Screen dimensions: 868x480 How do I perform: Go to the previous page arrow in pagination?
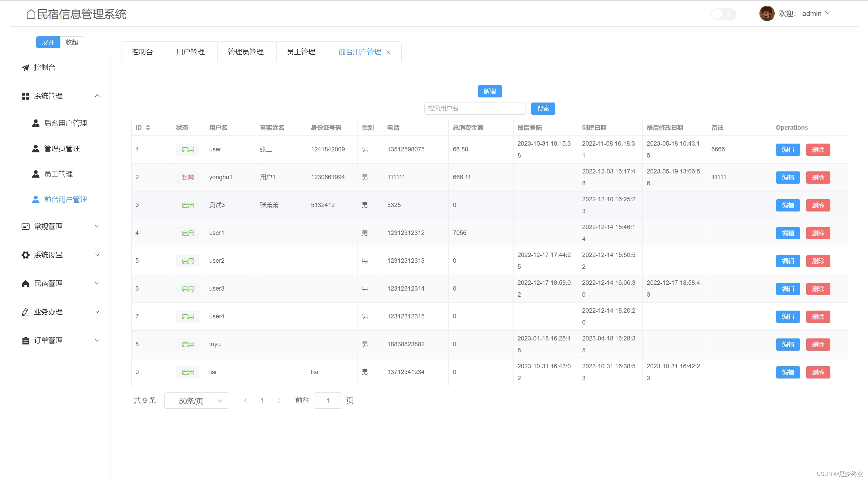[x=245, y=401]
